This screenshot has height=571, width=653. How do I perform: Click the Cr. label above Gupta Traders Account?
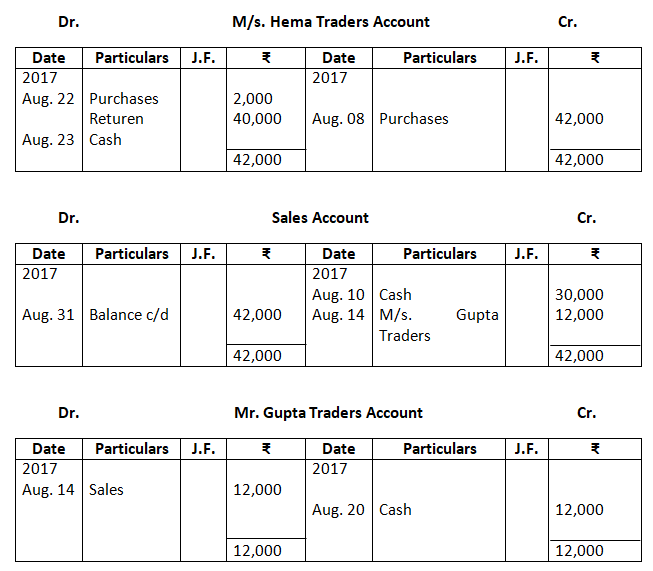(x=586, y=413)
